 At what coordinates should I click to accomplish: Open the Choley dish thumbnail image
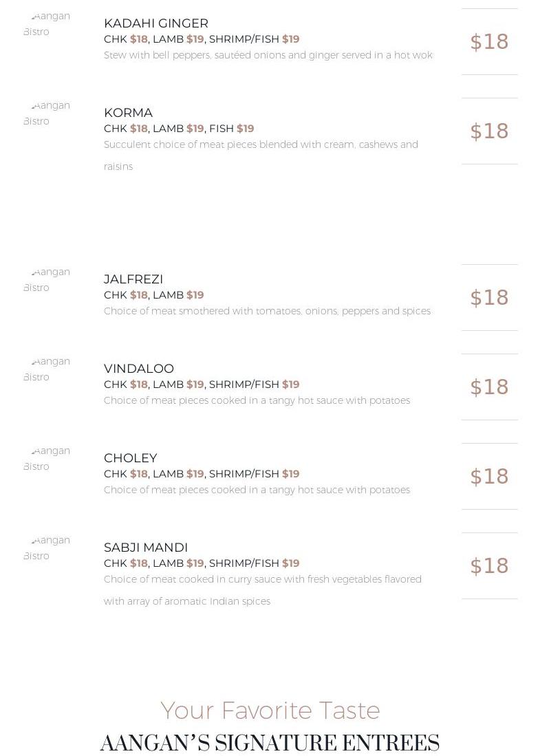(x=47, y=459)
